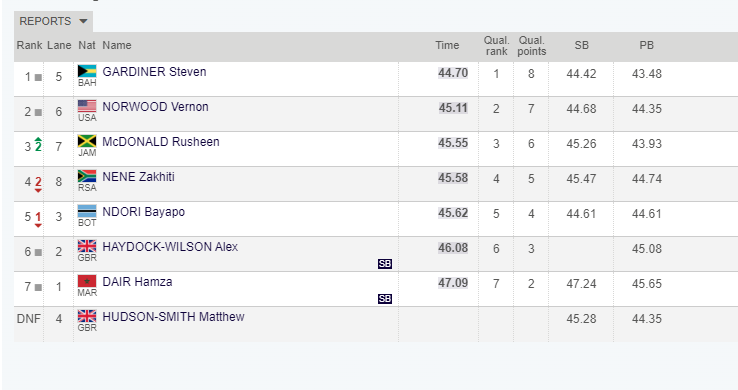The width and height of the screenshot is (738, 390).
Task: Click the PB column header
Action: click(646, 45)
